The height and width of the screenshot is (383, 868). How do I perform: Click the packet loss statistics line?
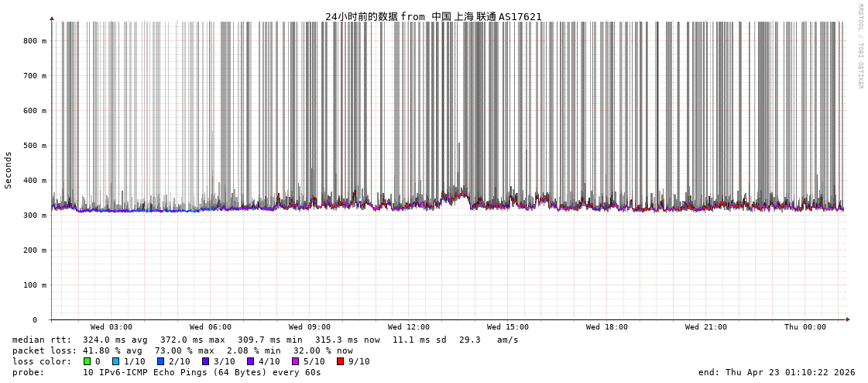[x=182, y=350]
